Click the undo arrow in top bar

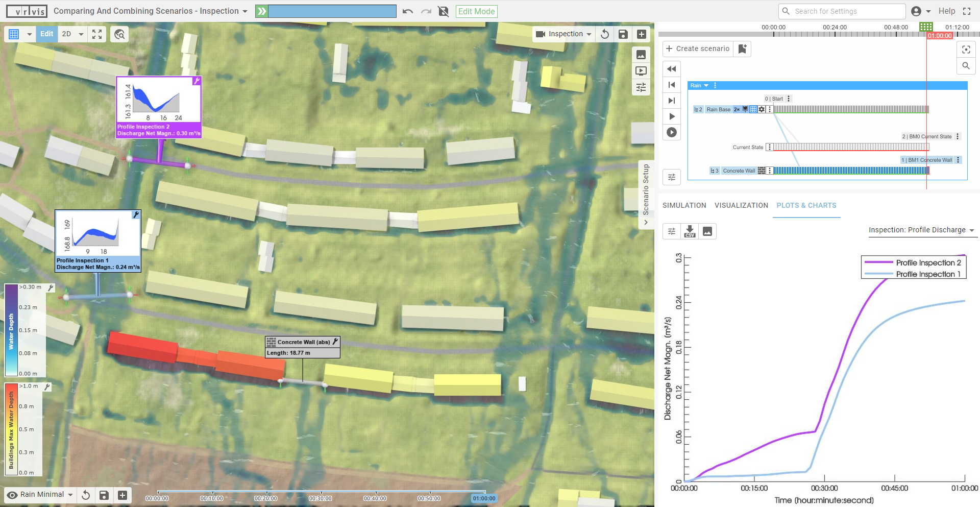(407, 11)
